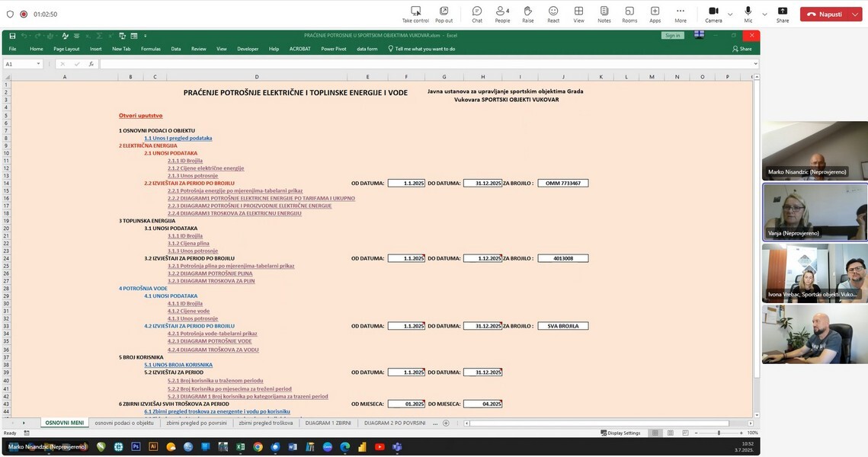Viewport: 868px width, 457px height.
Task: Toggle the Mic mute button
Action: pos(748,11)
